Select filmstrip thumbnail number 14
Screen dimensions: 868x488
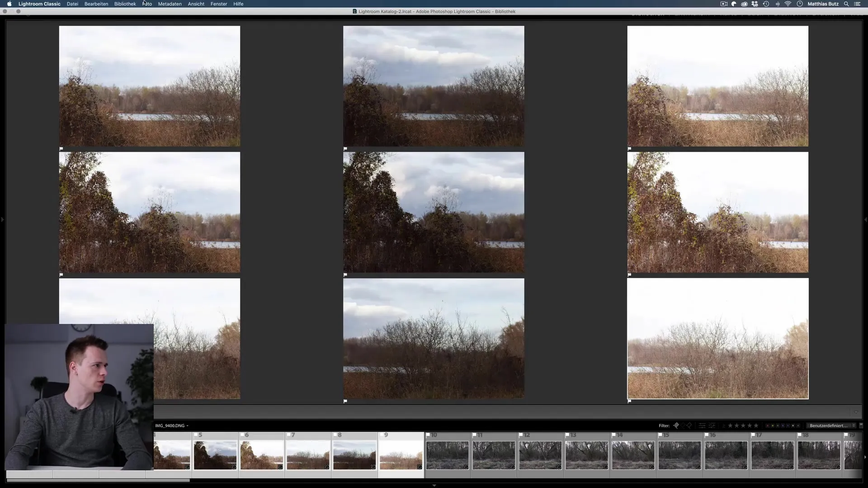coord(633,455)
